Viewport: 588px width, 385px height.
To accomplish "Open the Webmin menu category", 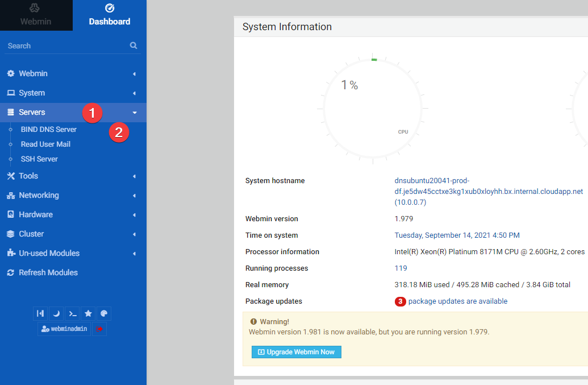I will 73,73.
